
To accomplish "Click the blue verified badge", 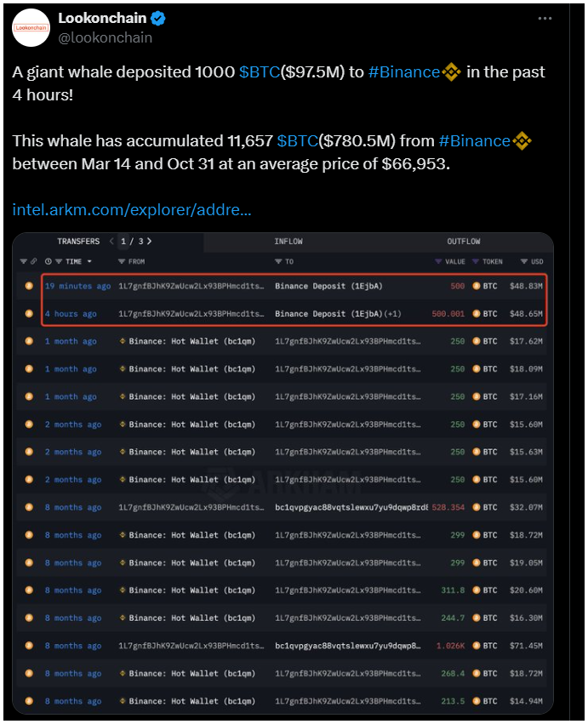I will point(158,19).
